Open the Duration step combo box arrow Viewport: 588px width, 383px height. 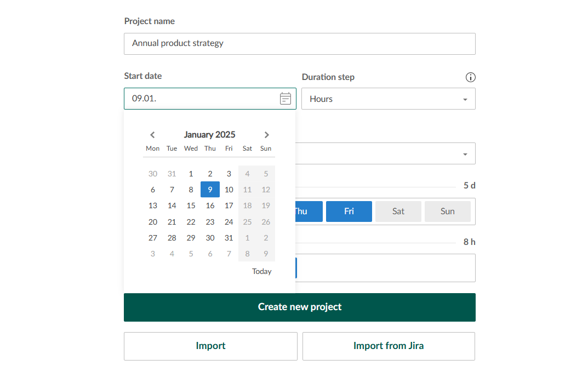pos(466,99)
